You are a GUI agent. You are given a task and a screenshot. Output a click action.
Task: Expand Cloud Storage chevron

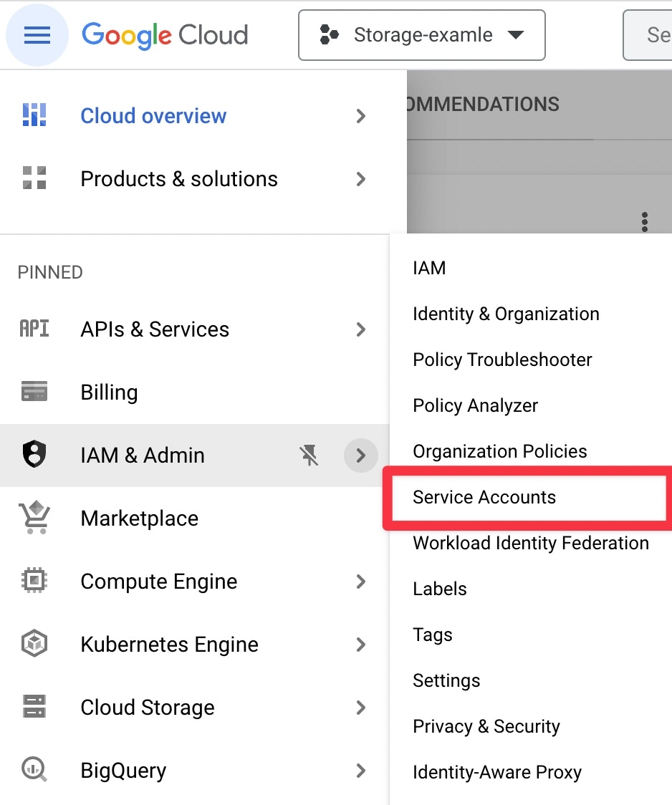361,708
